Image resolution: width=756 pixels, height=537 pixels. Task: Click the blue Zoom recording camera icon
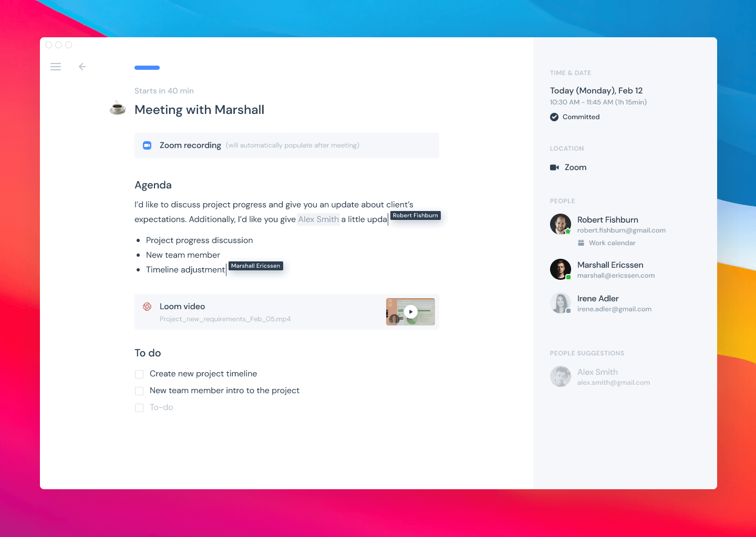coord(147,145)
